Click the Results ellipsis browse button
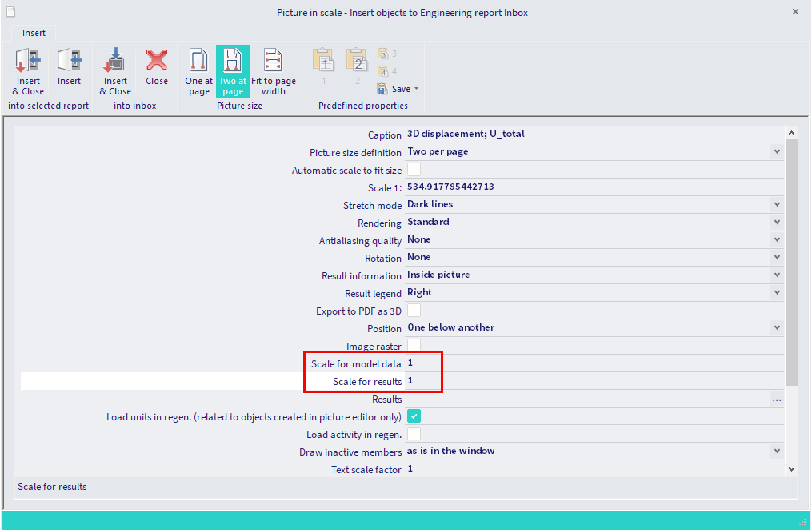 pos(776,399)
